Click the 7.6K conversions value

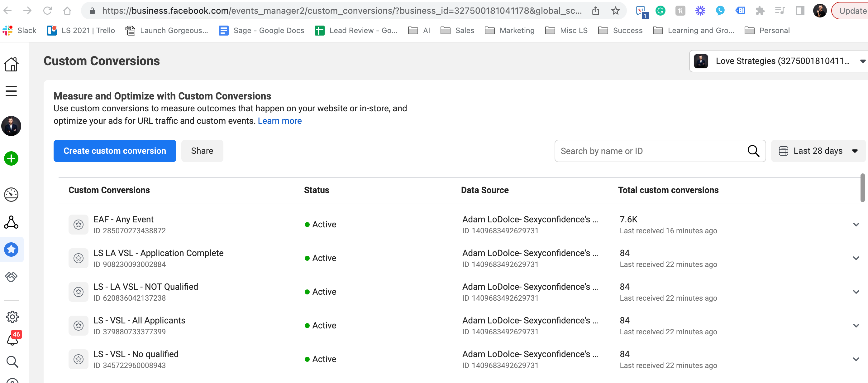[628, 219]
